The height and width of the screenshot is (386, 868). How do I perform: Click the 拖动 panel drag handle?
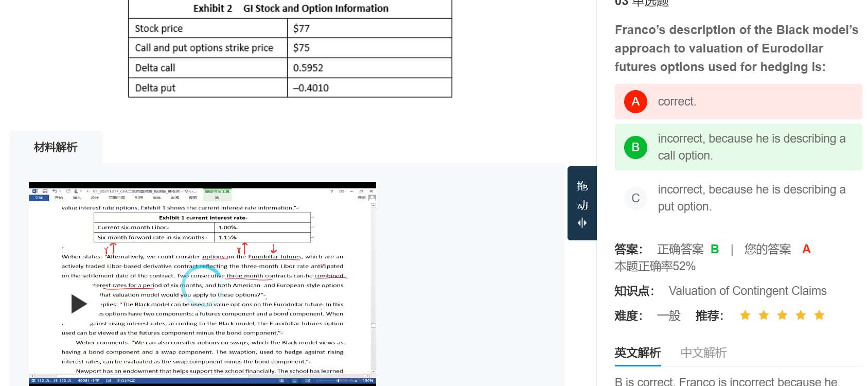pyautogui.click(x=582, y=203)
